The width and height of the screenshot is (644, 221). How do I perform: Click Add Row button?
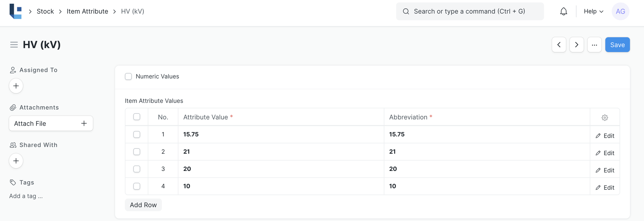coord(143,205)
